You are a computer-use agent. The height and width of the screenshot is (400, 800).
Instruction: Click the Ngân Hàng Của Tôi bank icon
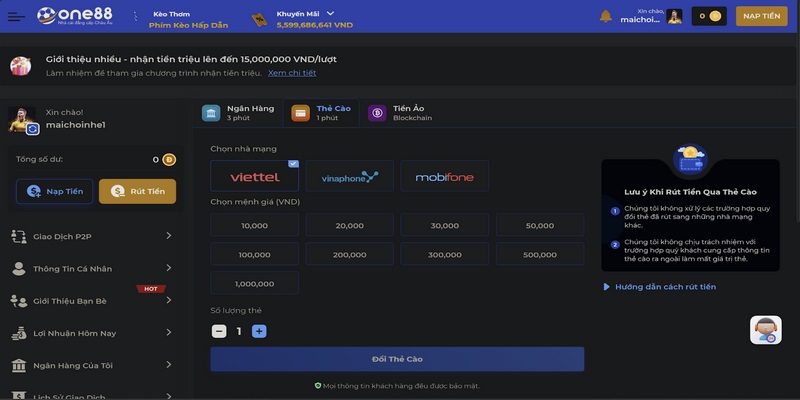click(x=19, y=365)
